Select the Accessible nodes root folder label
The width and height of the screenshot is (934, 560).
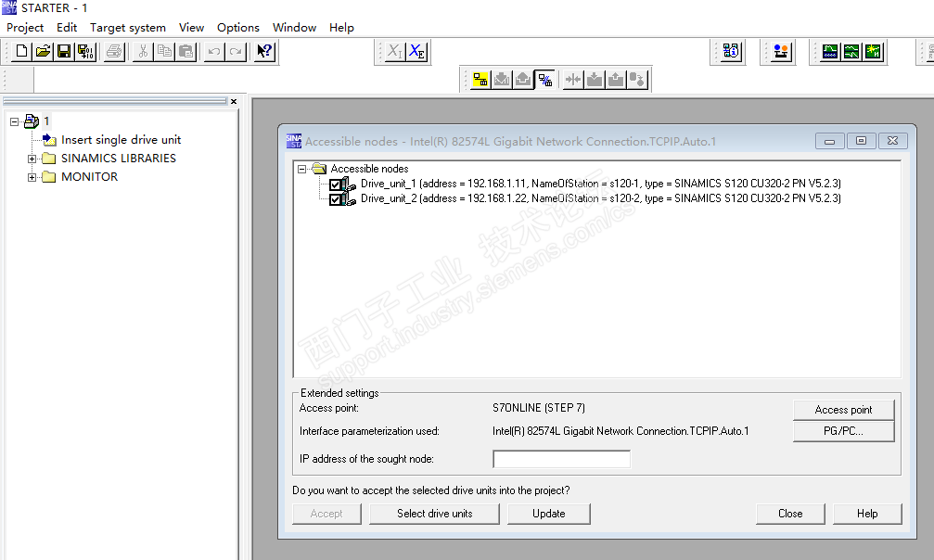point(369,169)
